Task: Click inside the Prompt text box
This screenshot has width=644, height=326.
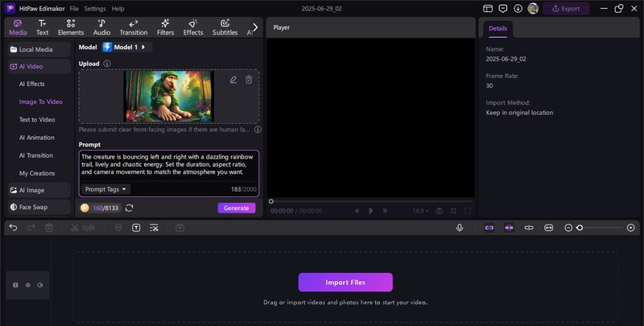Action: 168,166
